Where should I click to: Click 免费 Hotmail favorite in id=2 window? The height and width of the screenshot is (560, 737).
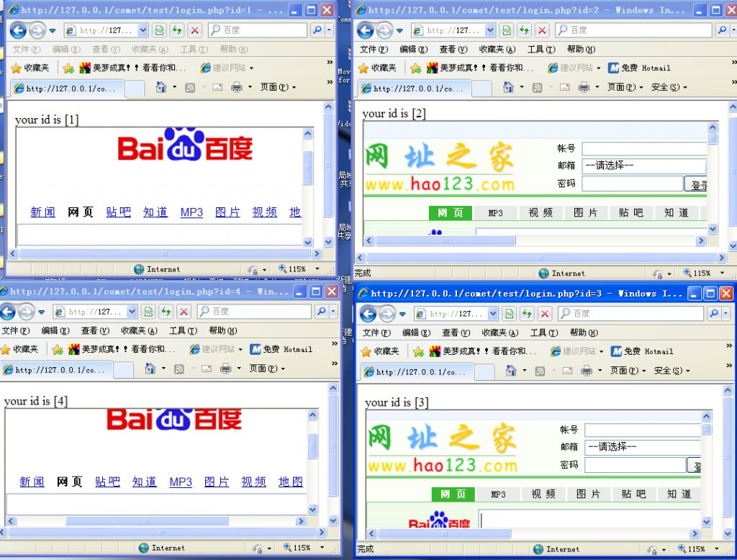639,68
